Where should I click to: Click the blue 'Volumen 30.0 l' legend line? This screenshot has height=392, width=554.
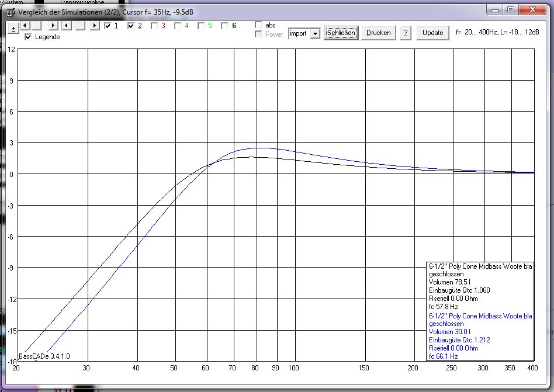(x=449, y=332)
